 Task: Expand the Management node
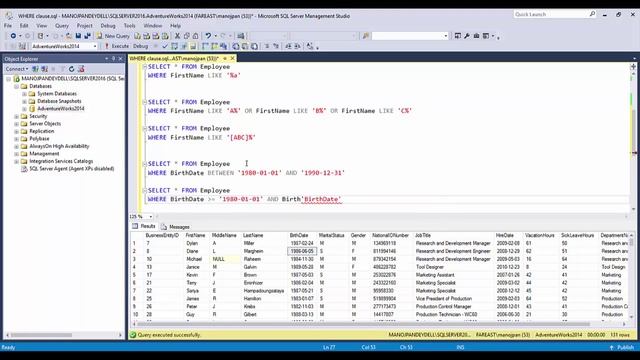(x=17, y=154)
